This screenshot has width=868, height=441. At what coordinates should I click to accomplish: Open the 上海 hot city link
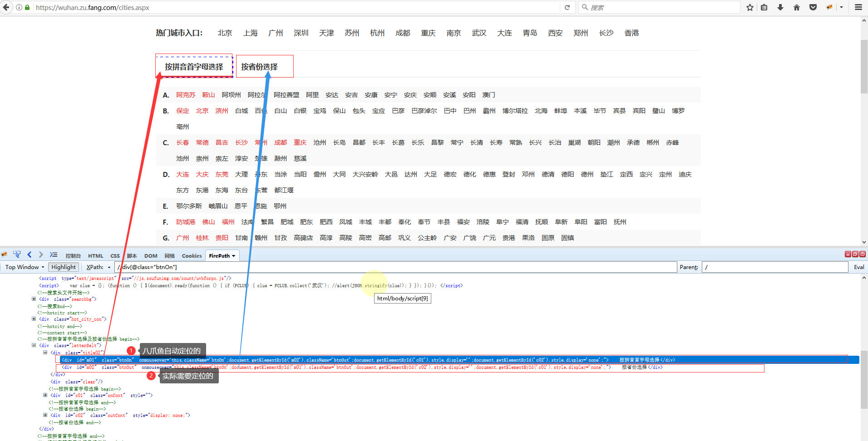[x=250, y=33]
